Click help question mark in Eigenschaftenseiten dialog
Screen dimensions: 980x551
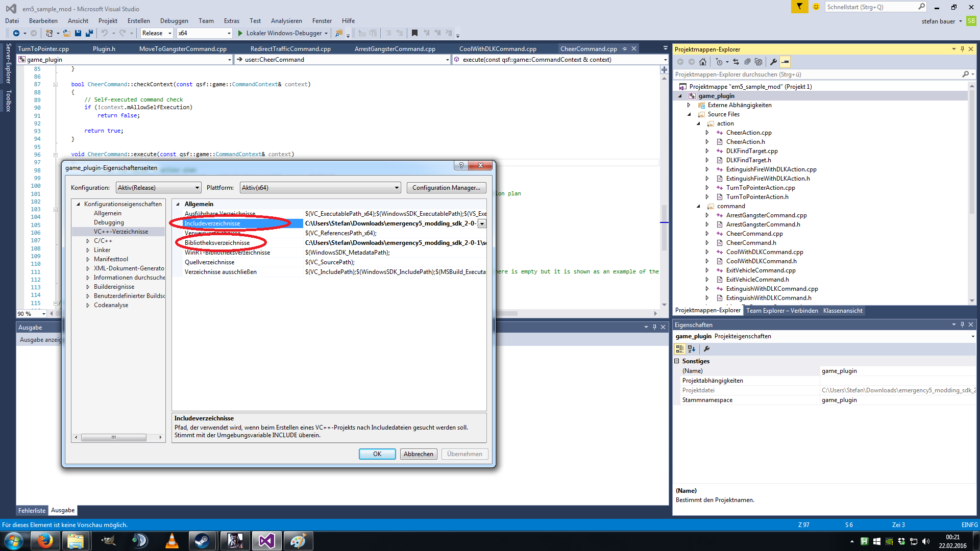[x=461, y=165]
